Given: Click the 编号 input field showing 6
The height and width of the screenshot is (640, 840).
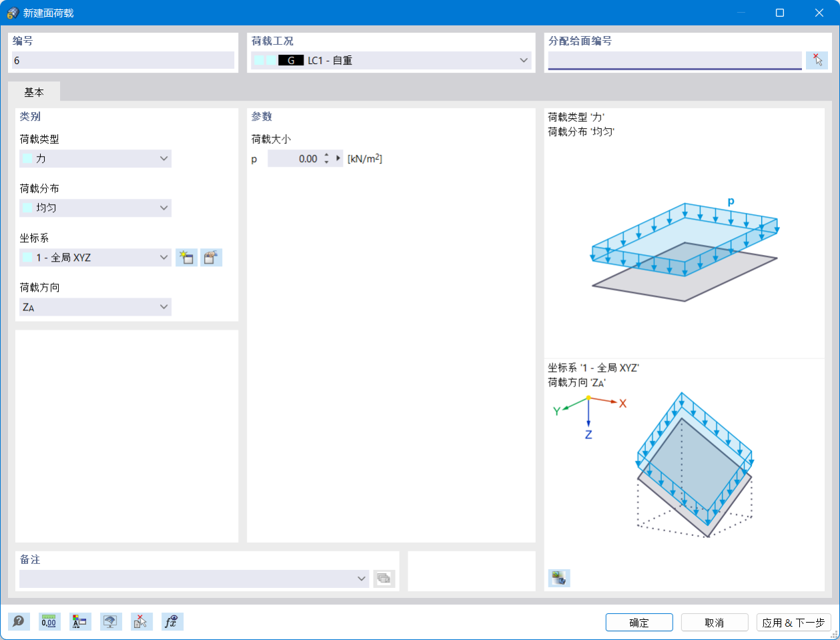Looking at the screenshot, I should tap(123, 60).
